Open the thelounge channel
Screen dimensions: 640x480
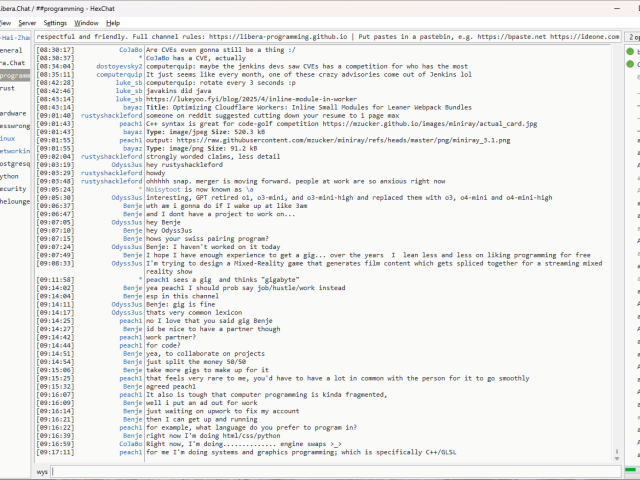coord(14,200)
